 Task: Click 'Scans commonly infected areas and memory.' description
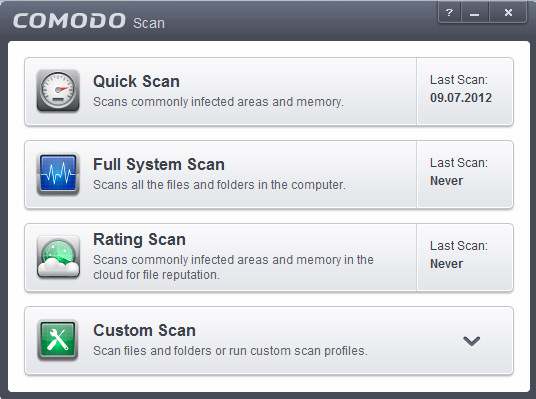[218, 102]
